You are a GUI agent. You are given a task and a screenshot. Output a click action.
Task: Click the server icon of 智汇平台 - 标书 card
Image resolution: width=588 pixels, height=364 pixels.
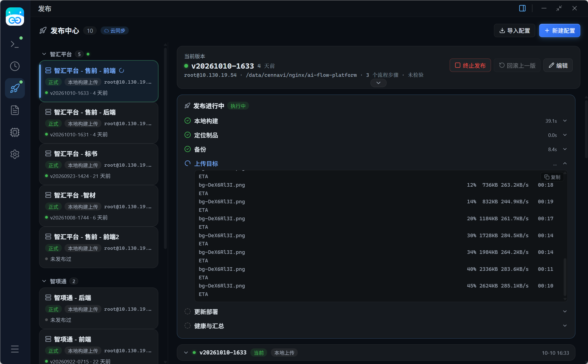[x=48, y=154]
